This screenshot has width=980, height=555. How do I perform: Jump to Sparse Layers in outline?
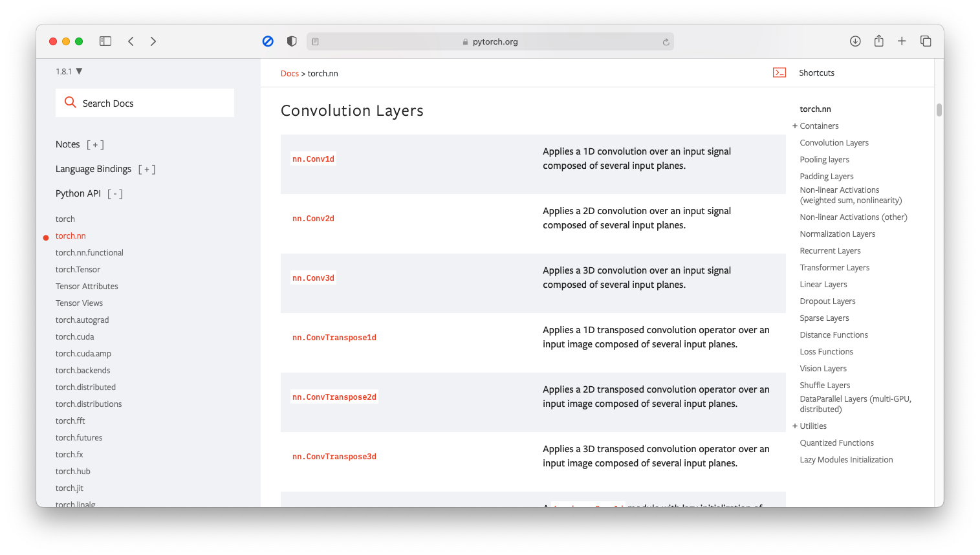tap(824, 318)
